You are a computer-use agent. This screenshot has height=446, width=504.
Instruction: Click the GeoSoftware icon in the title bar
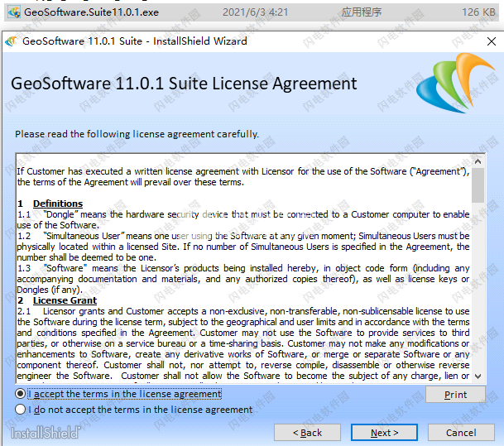[x=12, y=41]
